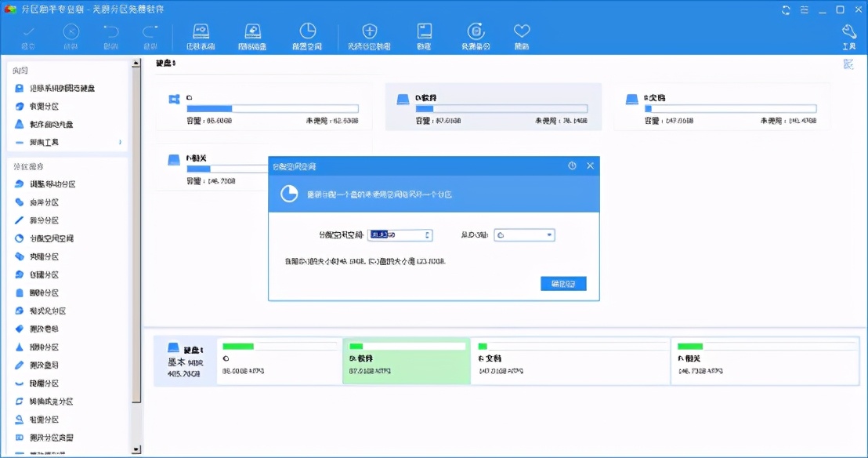The height and width of the screenshot is (458, 868).
Task: Select F: block in bottom disk map
Action: (765, 361)
